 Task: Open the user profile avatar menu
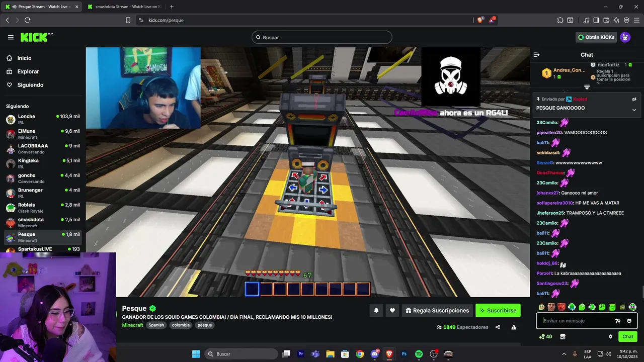[x=625, y=37]
